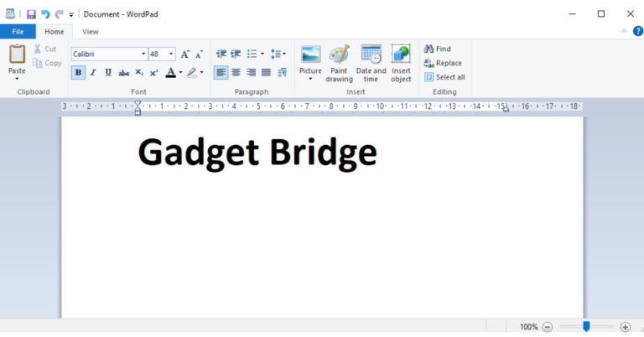Image resolution: width=644 pixels, height=337 pixels.
Task: Center align the text
Action: pyautogui.click(x=236, y=73)
